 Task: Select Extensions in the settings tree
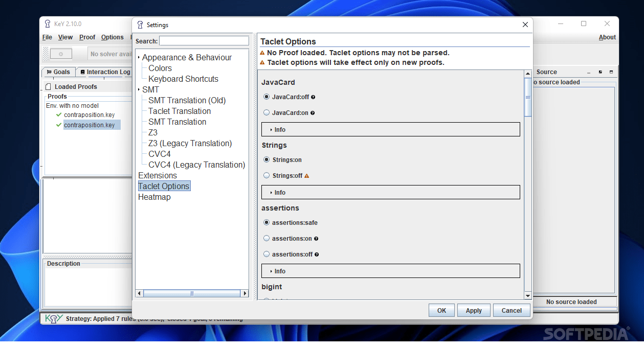(x=158, y=176)
